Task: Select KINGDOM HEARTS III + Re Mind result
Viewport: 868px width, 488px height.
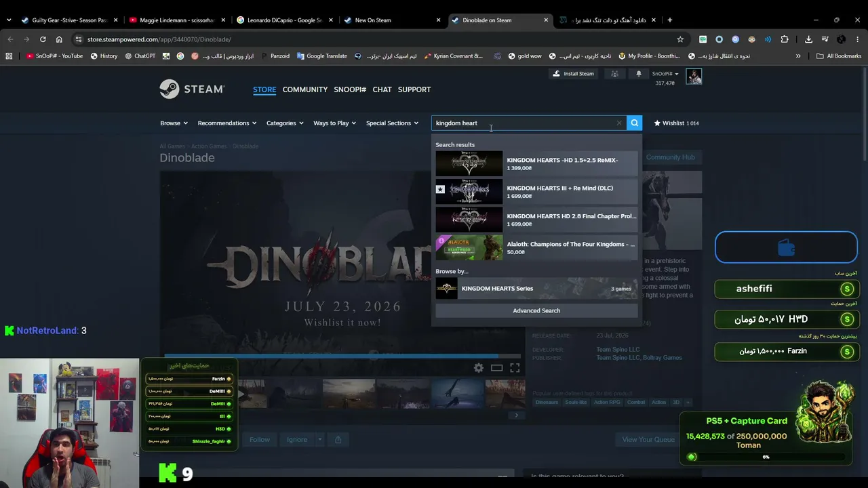Action: (536, 192)
